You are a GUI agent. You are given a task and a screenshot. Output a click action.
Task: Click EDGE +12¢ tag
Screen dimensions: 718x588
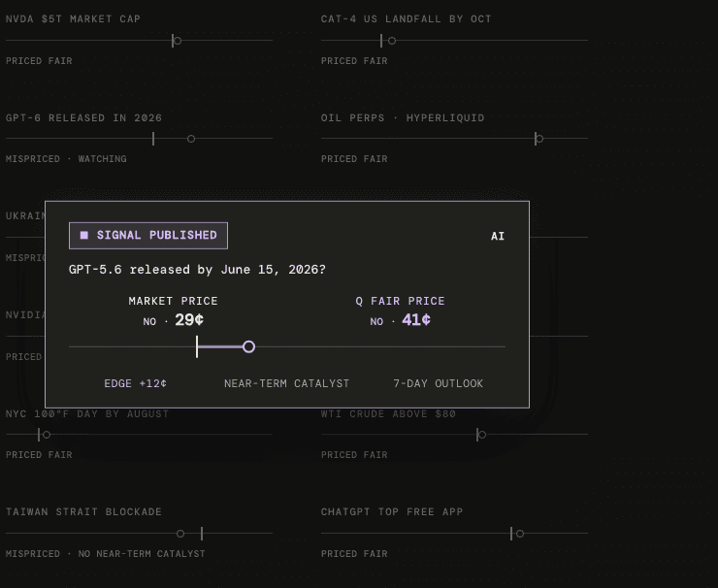coord(135,383)
